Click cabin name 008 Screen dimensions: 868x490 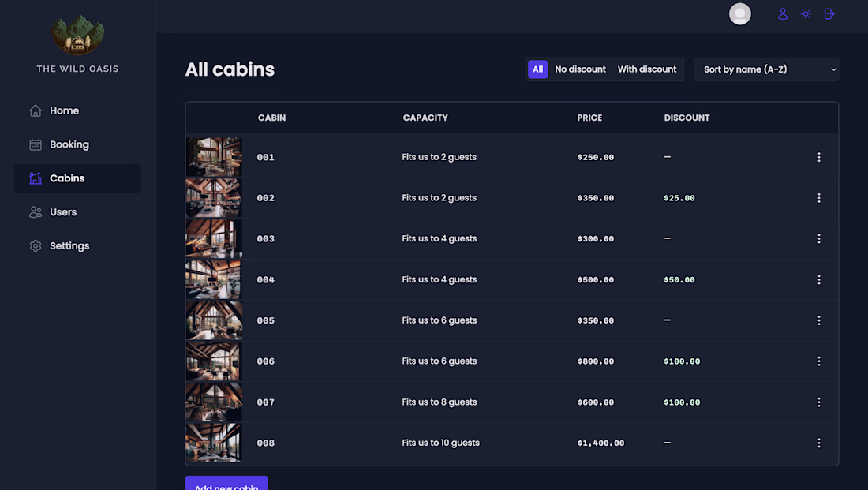pyautogui.click(x=266, y=443)
